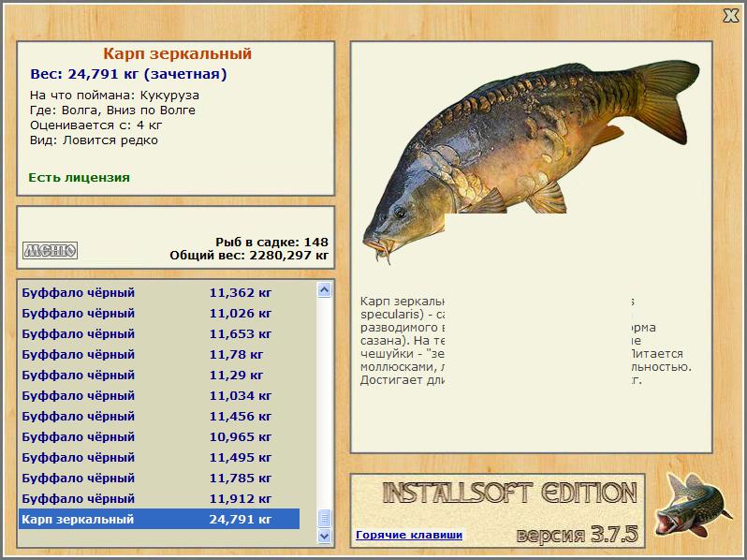Select the Буффало чёрный 11,912 кг entry
The width and height of the screenshot is (747, 560).
[x=159, y=498]
